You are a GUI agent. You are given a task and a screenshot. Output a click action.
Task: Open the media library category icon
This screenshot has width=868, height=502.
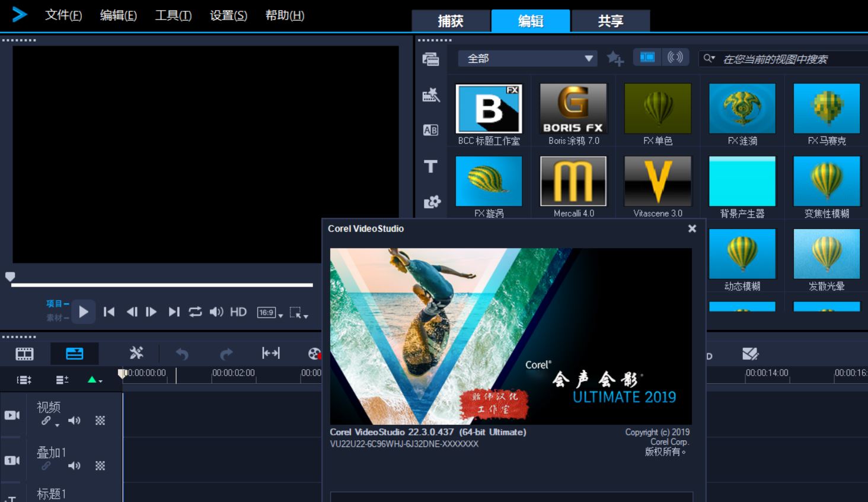431,59
